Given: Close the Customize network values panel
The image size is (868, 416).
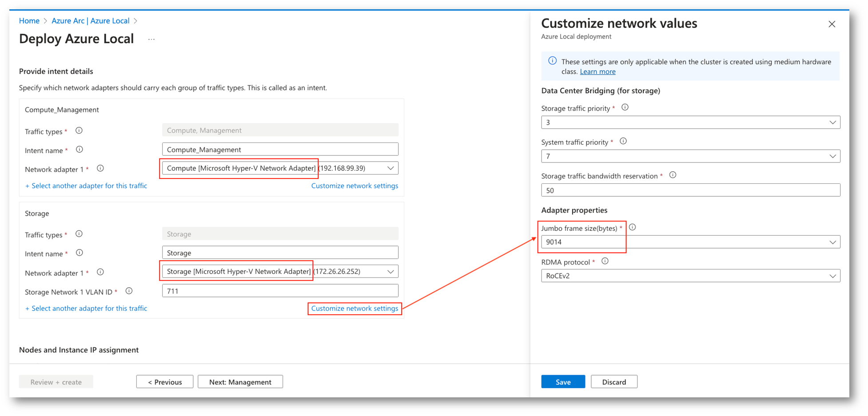Looking at the screenshot, I should coord(832,24).
